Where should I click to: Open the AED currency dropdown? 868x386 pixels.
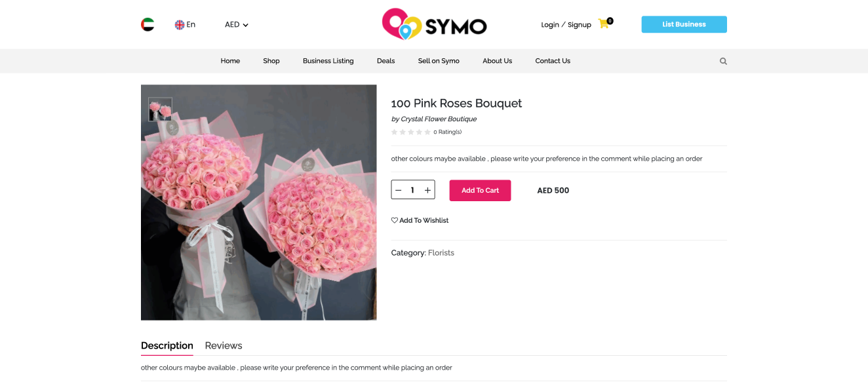tap(236, 25)
